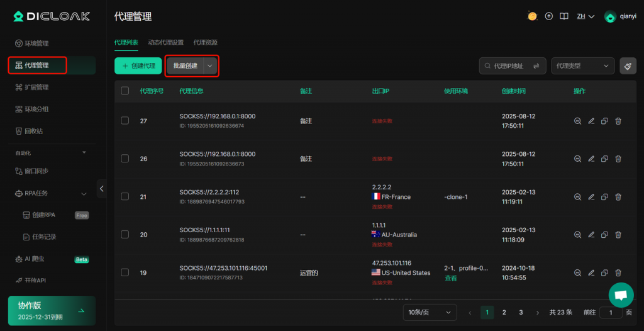Tick checkbox for proxy row 20
The image size is (644, 331).
[125, 234]
